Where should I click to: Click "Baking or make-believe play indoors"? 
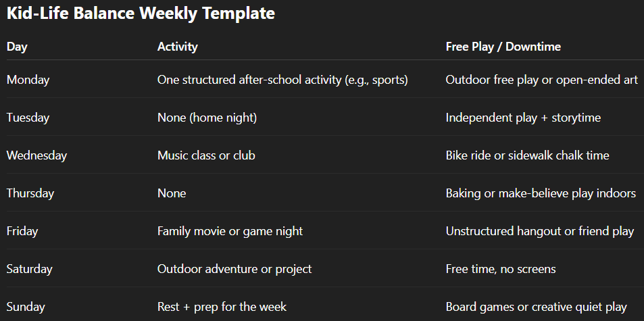click(541, 193)
